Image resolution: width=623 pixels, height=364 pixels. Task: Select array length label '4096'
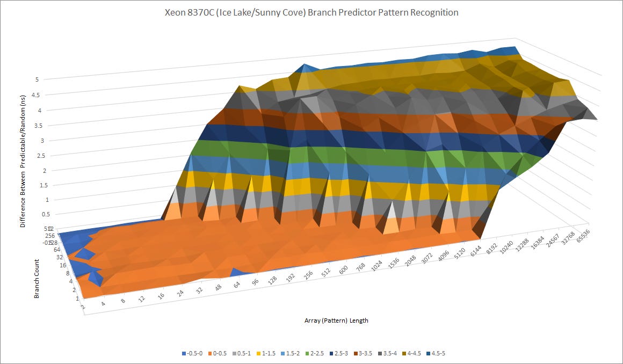point(444,256)
